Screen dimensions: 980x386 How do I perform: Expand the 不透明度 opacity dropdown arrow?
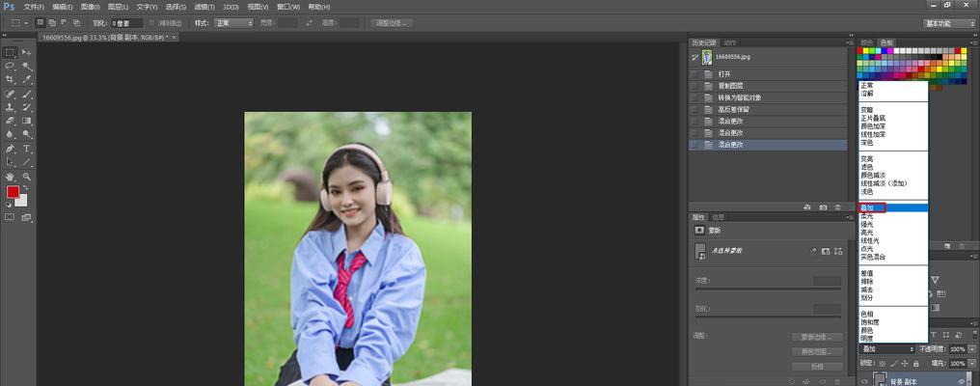pyautogui.click(x=972, y=349)
